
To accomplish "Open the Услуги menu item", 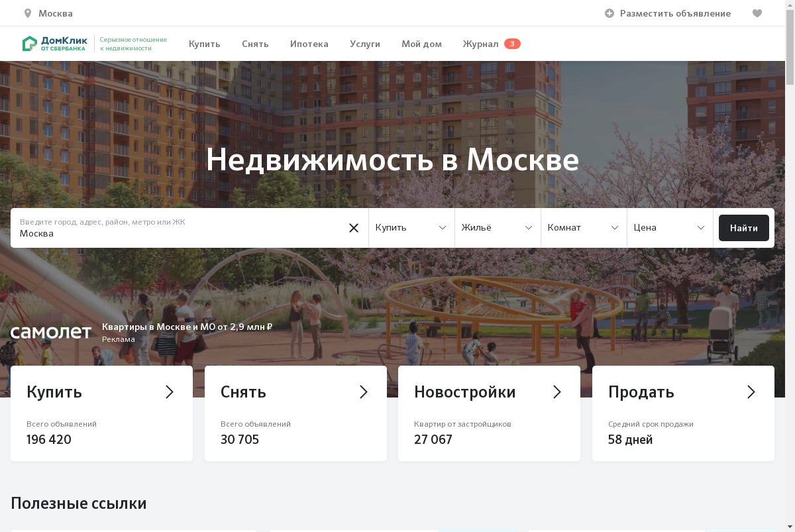I will (x=365, y=44).
